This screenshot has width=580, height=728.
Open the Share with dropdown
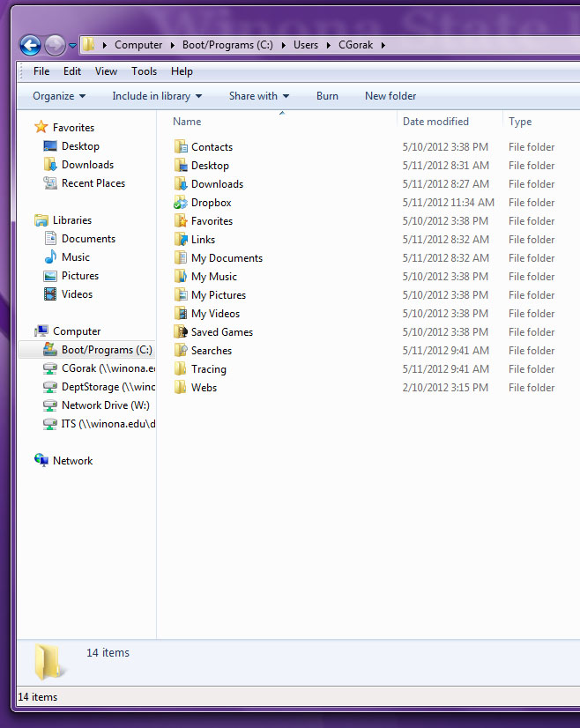(259, 96)
